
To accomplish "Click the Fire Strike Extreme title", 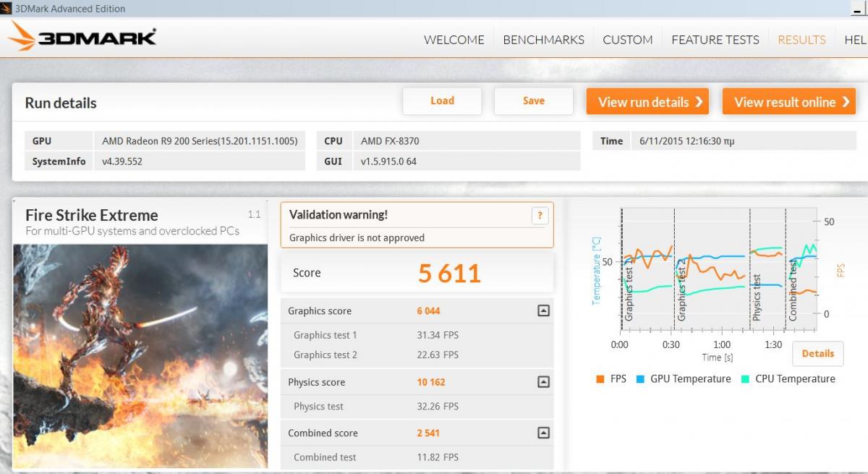I will 92,215.
